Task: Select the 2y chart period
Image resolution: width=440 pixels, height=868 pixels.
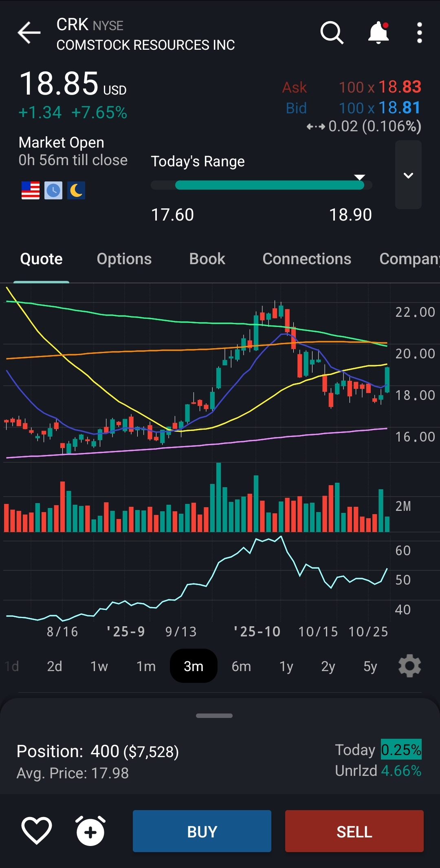Action: coord(328,666)
